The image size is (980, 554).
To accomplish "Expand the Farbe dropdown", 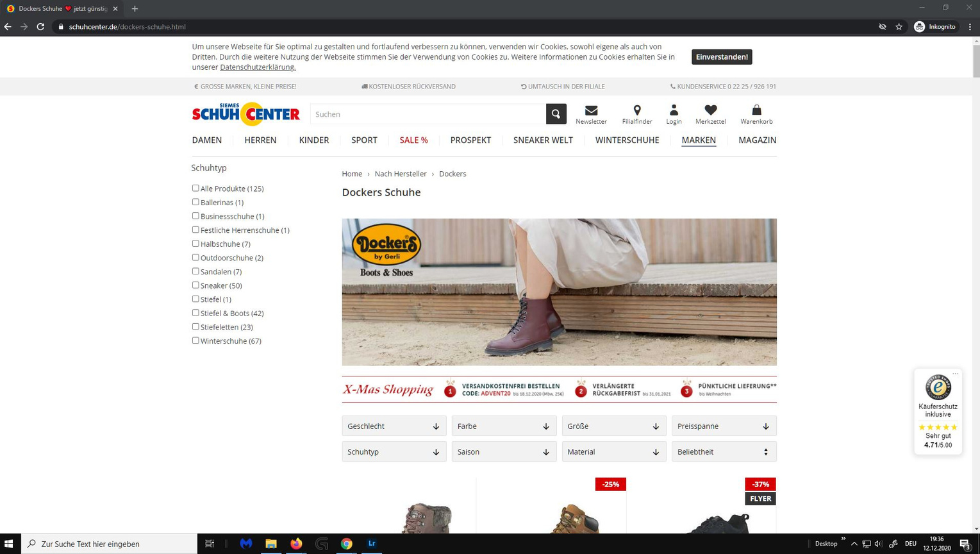I will [x=504, y=426].
